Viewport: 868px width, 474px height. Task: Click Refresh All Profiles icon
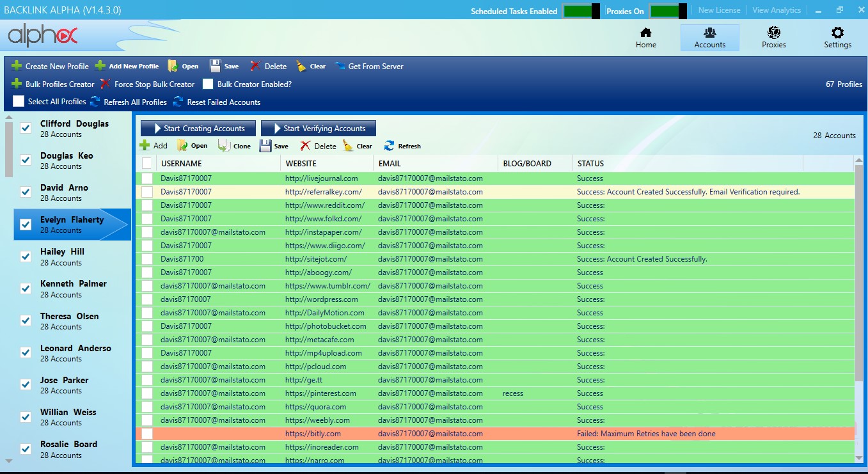[95, 102]
